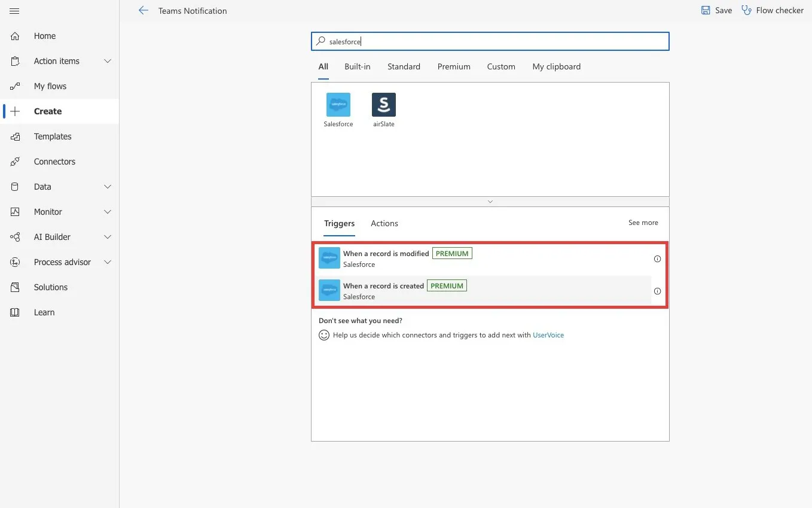812x508 pixels.
Task: Open Solutions in the sidebar
Action: pyautogui.click(x=51, y=287)
